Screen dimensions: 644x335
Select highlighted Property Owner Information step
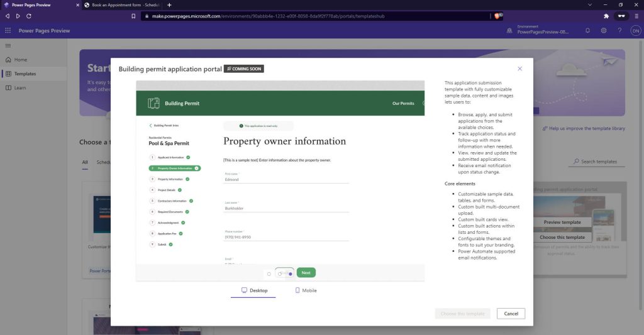[175, 168]
